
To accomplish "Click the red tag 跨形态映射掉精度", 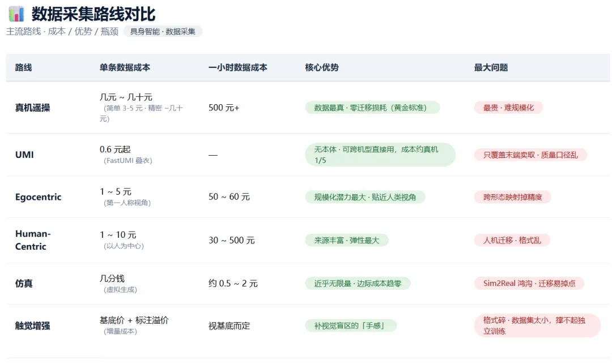I will pyautogui.click(x=512, y=197).
